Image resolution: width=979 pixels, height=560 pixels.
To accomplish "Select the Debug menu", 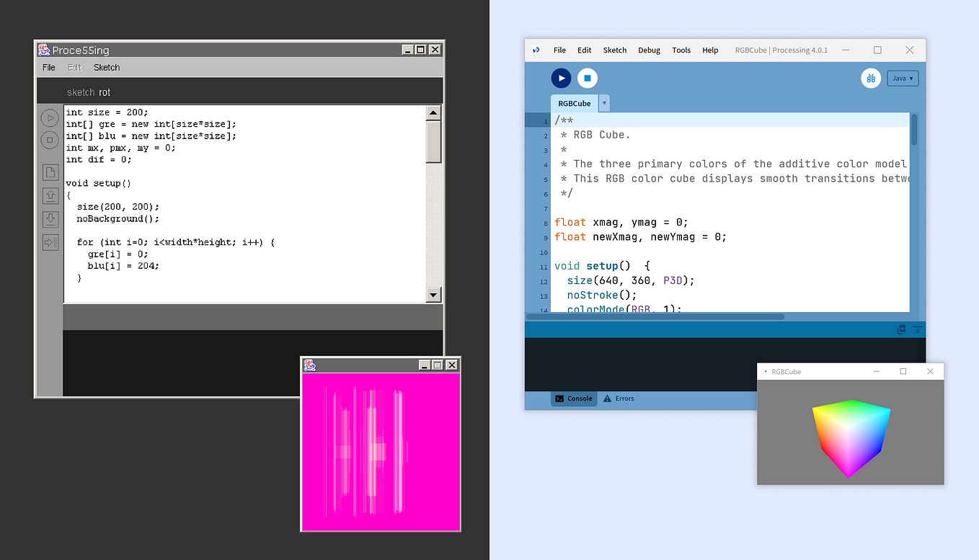I will coord(648,50).
